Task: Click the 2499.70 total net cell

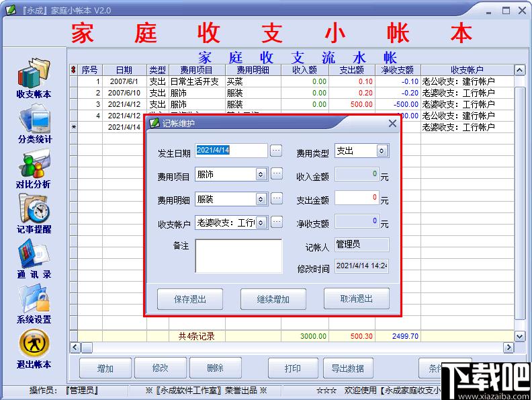Action: point(398,336)
